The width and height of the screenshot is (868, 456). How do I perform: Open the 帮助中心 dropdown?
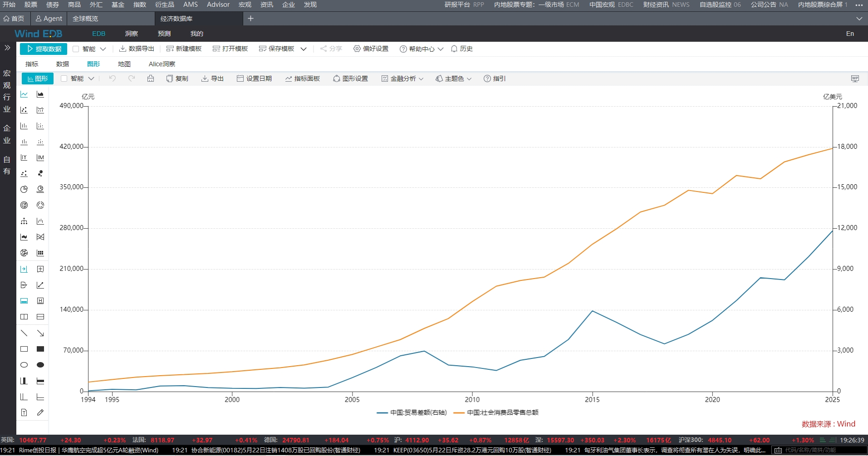pos(422,49)
